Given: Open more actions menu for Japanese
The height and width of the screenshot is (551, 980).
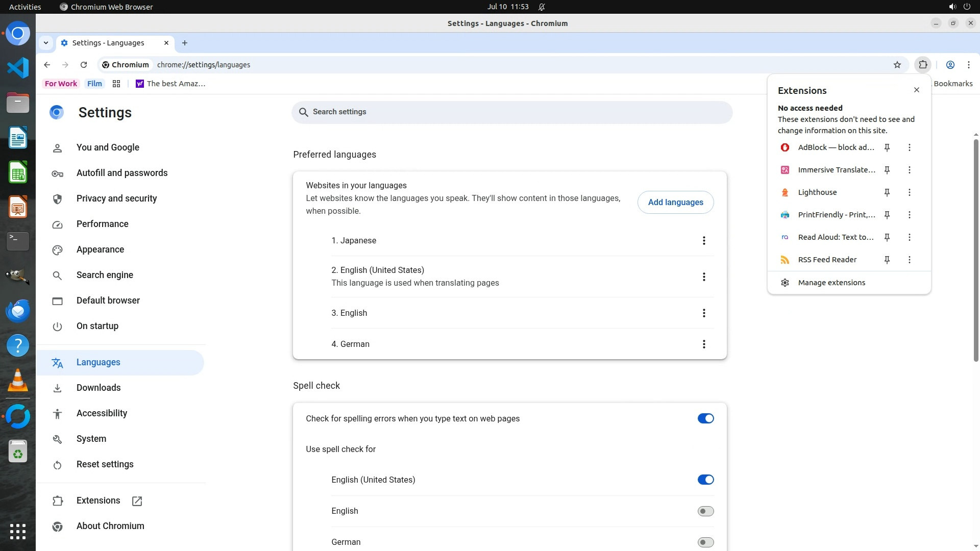Looking at the screenshot, I should pos(704,241).
